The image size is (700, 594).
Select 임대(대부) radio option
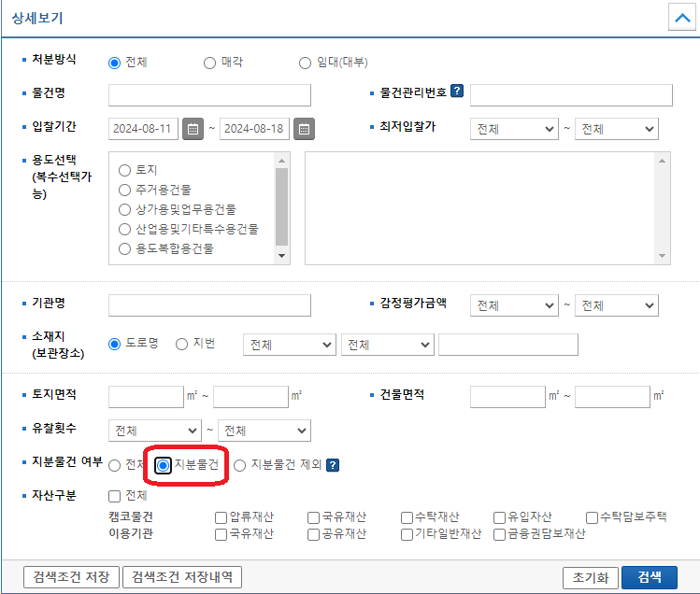305,63
